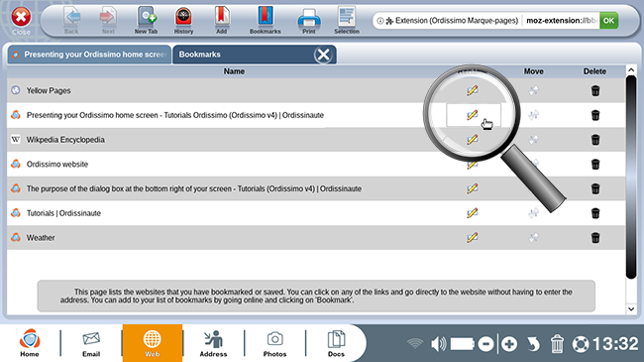Click the scrollbar down arrow
The width and height of the screenshot is (644, 362).
coord(631,309)
